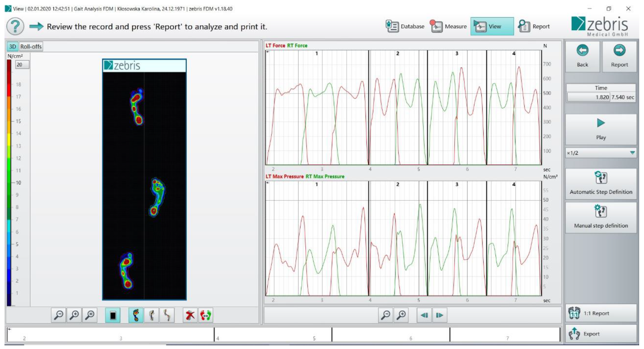644x349 pixels.
Task: Reset zoom on the footprint view
Action: coord(90,315)
